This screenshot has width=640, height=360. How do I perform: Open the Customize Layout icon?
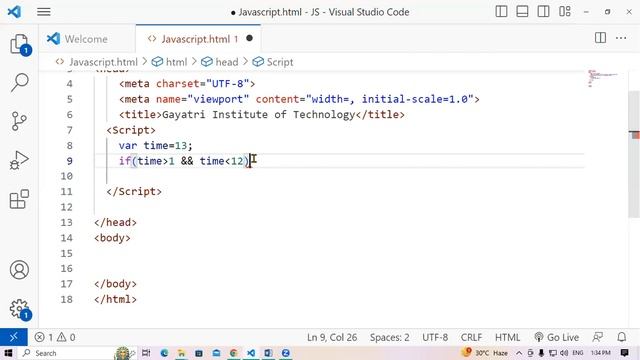[x=564, y=11]
